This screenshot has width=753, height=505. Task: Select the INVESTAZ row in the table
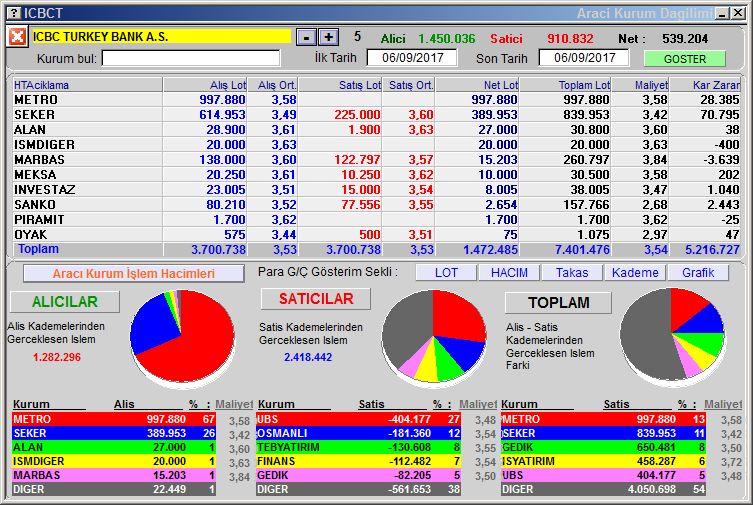click(376, 190)
